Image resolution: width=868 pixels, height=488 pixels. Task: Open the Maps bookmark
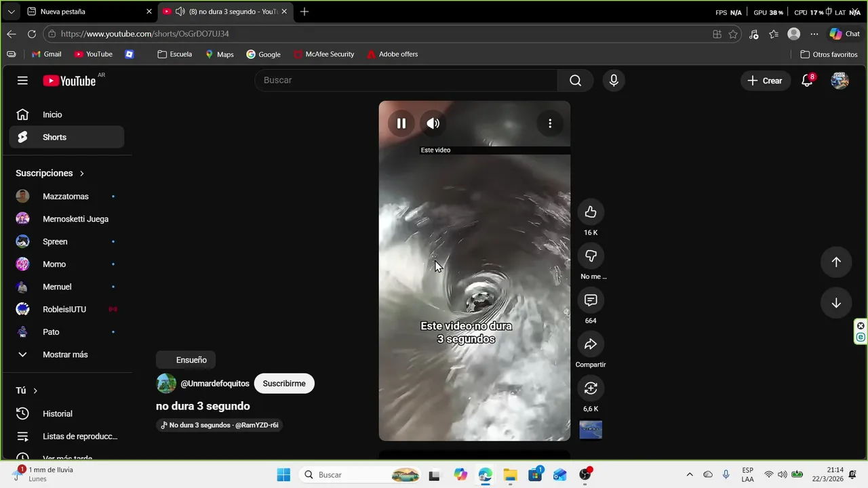point(220,54)
